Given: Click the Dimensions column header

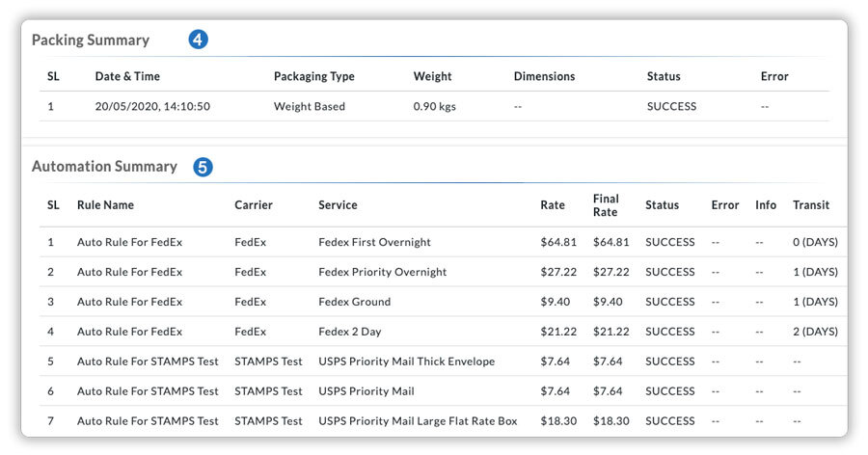Looking at the screenshot, I should tap(544, 76).
